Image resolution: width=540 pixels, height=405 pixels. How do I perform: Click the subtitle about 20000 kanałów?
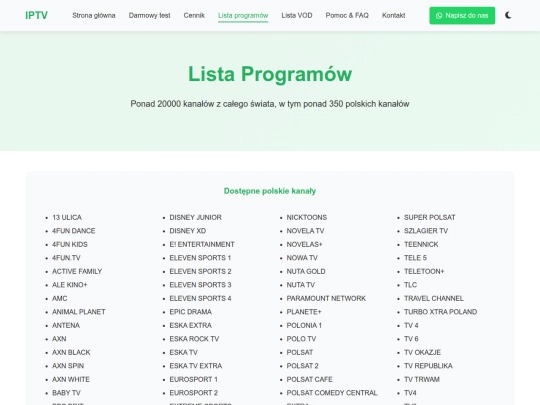(270, 104)
